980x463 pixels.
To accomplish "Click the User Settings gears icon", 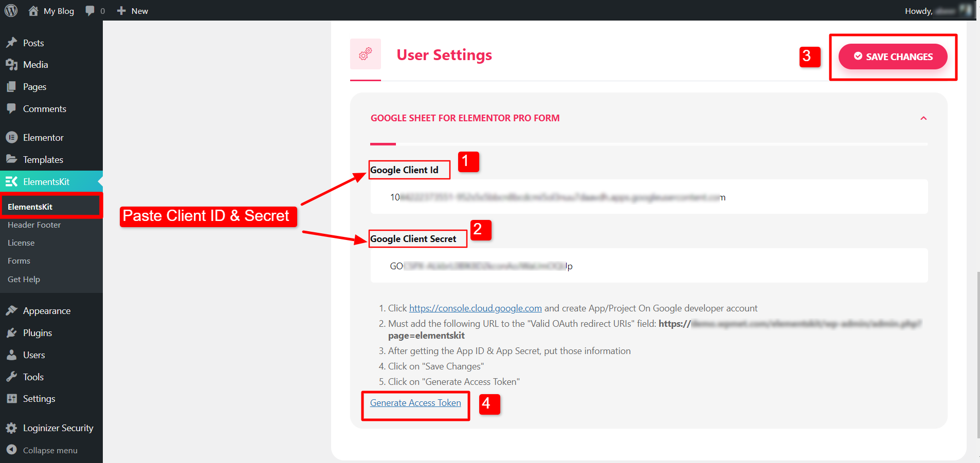I will (366, 54).
